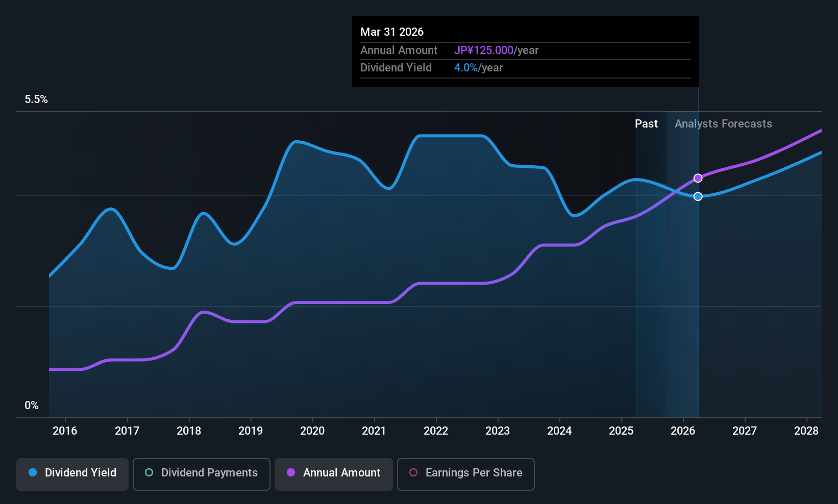The height and width of the screenshot is (504, 838).
Task: Click the Mar 31 2026 tooltip date
Action: pyautogui.click(x=392, y=32)
